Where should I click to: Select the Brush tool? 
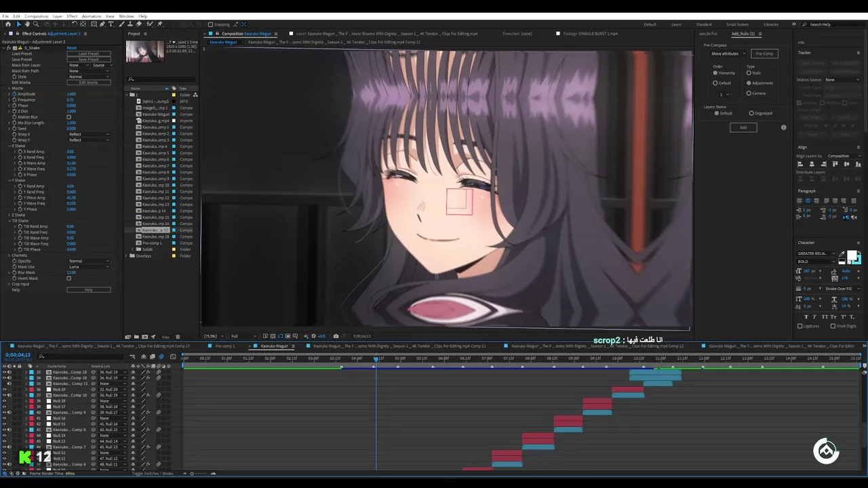121,24
